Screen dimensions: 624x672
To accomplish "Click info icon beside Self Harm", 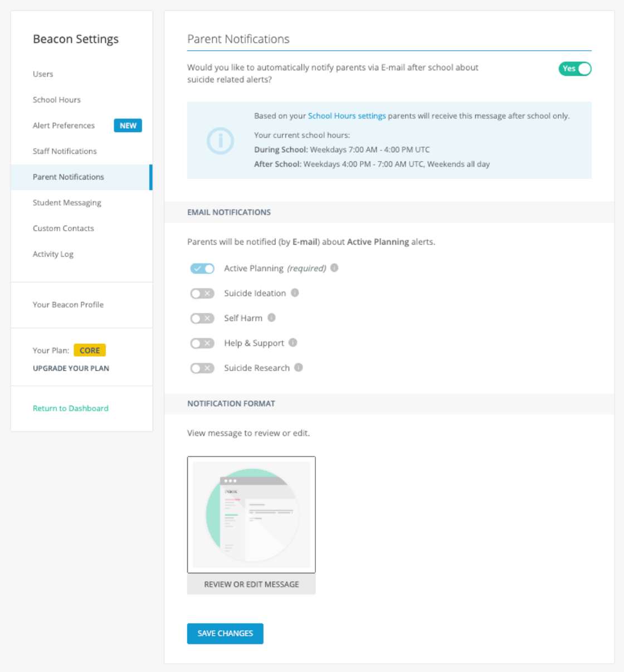I will coord(271,318).
